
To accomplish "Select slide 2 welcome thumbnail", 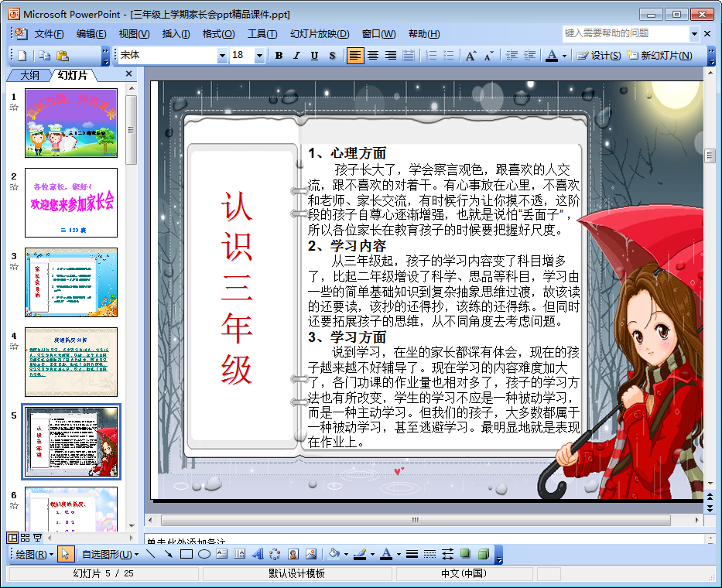I will [71, 203].
